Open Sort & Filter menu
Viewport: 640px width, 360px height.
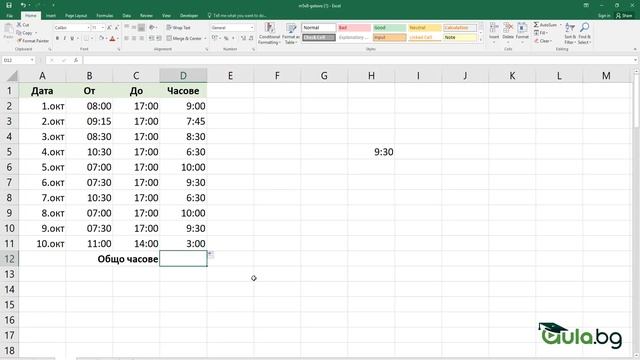tap(570, 33)
